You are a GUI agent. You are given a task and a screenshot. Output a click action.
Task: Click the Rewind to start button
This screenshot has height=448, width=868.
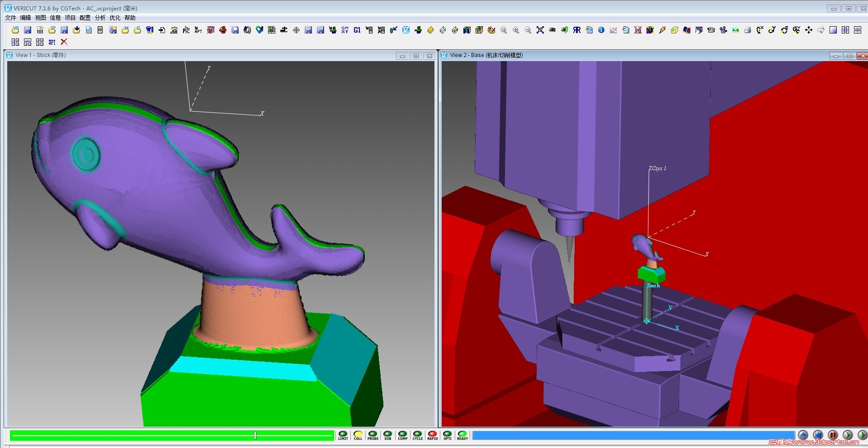[x=818, y=435]
